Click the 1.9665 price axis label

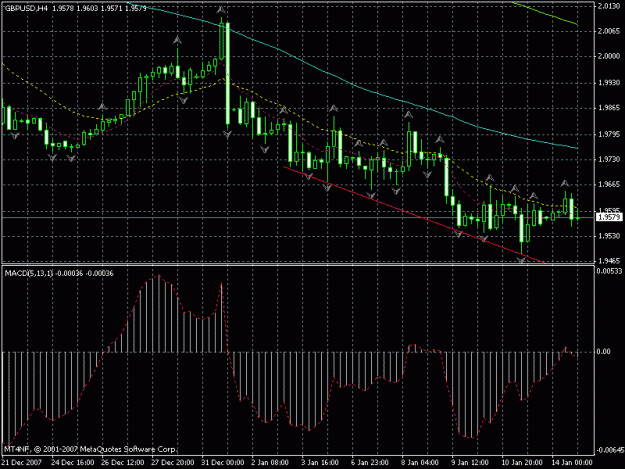coord(609,184)
